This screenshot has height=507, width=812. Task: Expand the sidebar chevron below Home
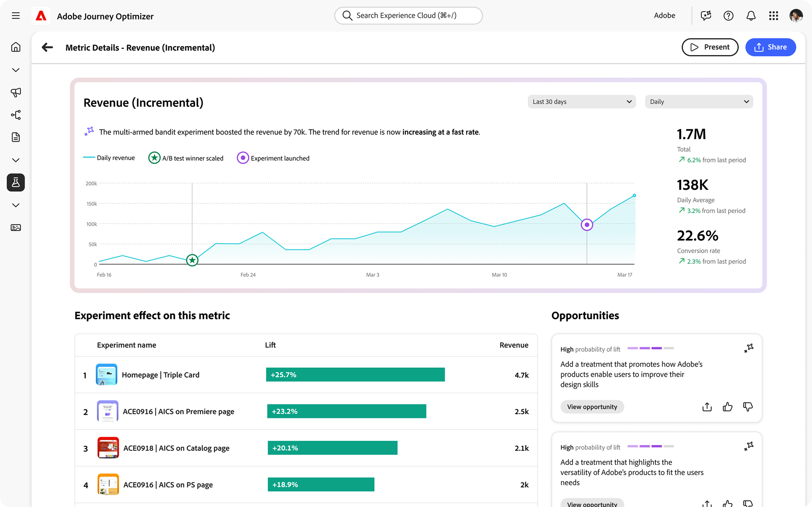[x=16, y=70]
